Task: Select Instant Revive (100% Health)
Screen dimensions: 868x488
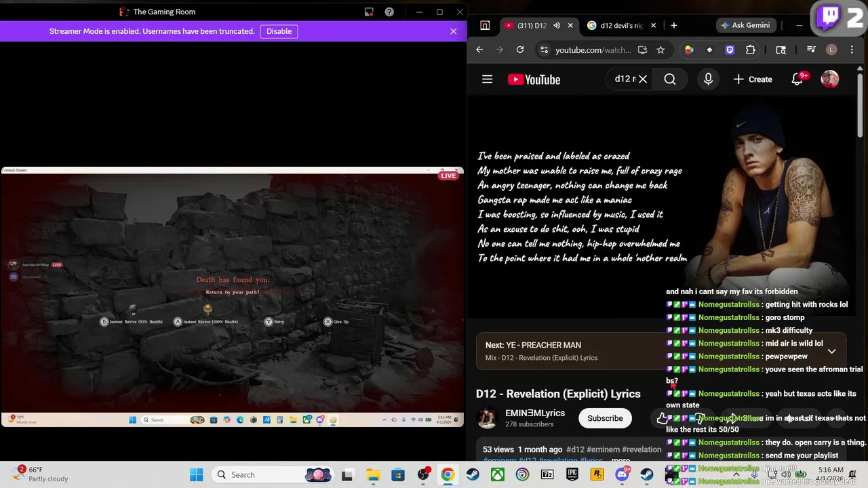Action: click(205, 321)
